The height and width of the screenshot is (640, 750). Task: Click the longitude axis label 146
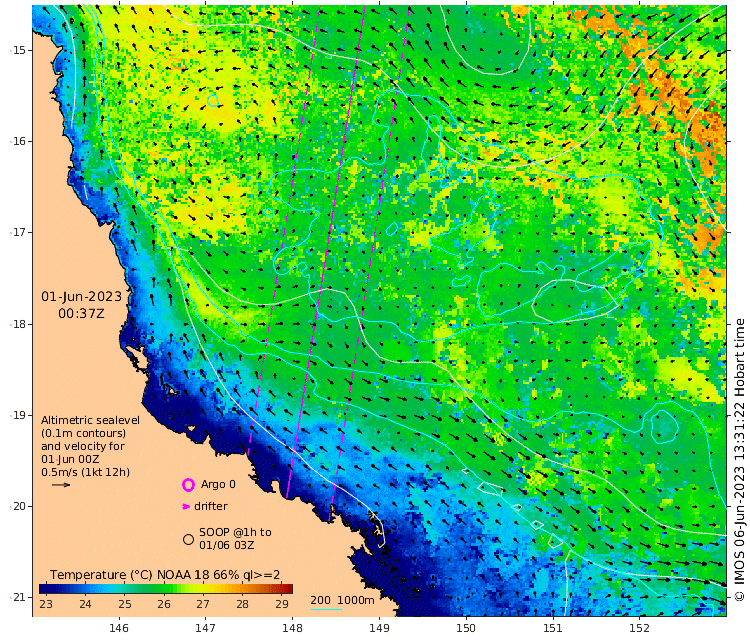pos(119,628)
